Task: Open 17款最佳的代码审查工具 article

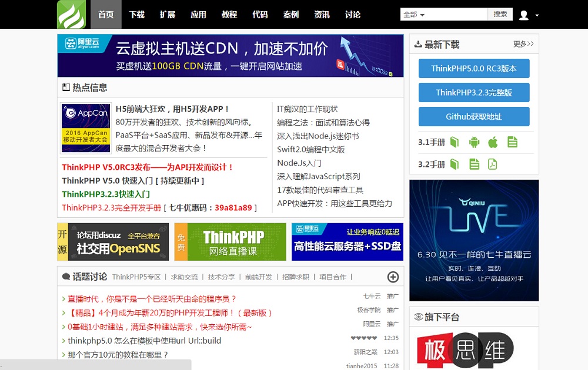Action: pyautogui.click(x=320, y=190)
